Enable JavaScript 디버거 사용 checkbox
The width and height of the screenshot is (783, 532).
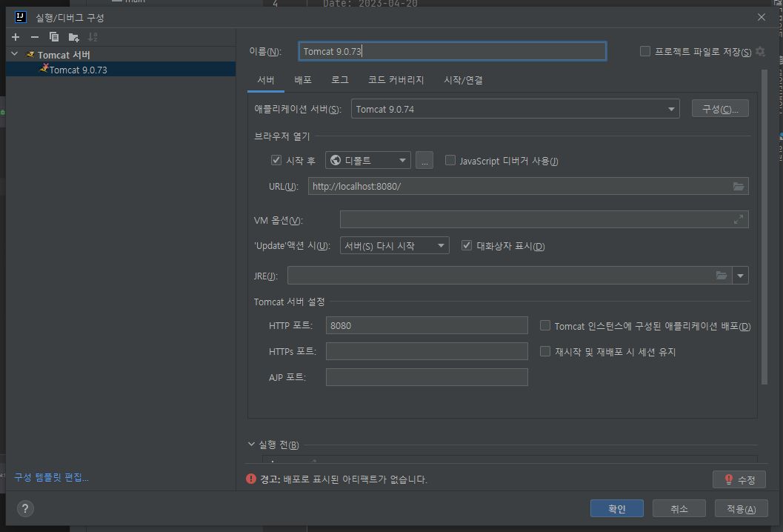pos(450,160)
